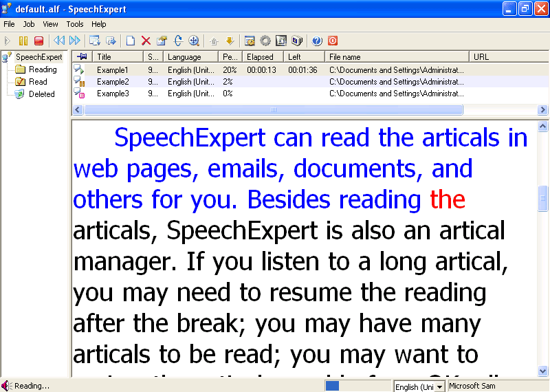The height and width of the screenshot is (392, 550).
Task: Click the import list icon with down arrow
Action: coord(94,41)
